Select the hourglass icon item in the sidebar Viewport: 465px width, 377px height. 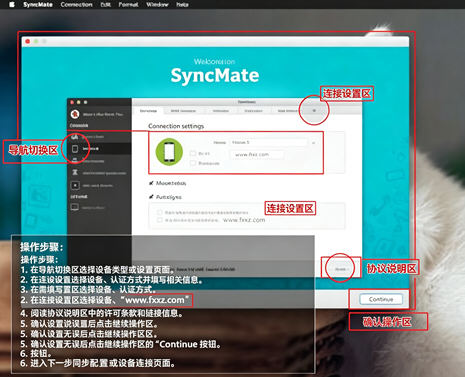click(x=99, y=173)
